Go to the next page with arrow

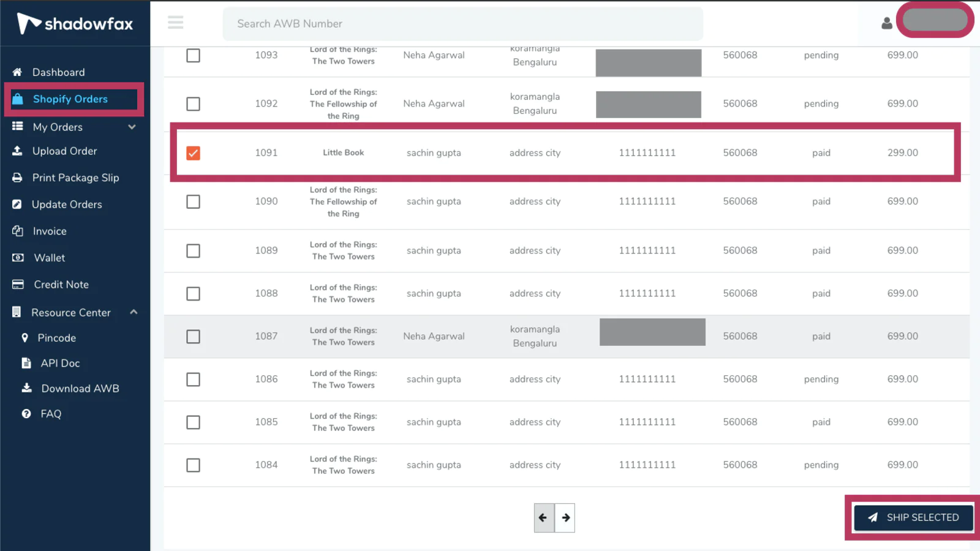pyautogui.click(x=565, y=517)
